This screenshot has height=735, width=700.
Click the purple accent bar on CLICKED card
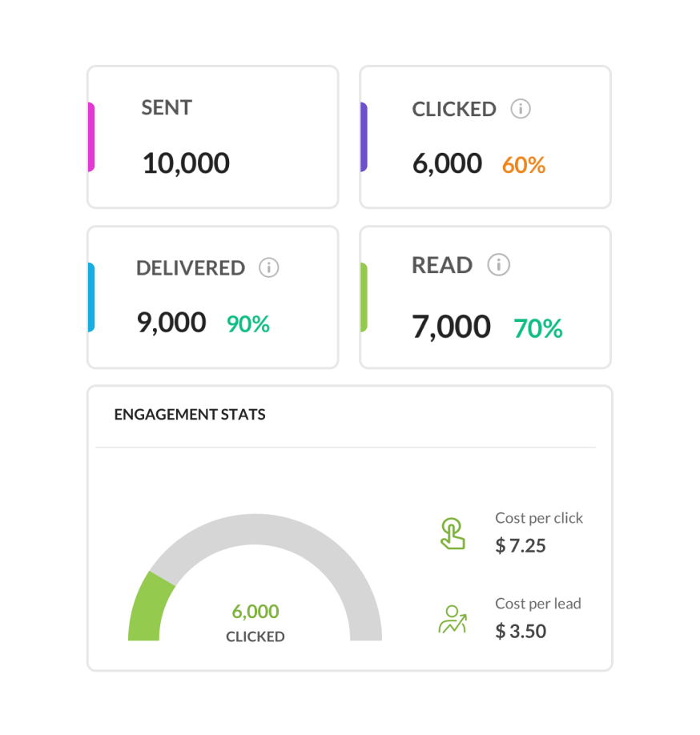tap(364, 137)
